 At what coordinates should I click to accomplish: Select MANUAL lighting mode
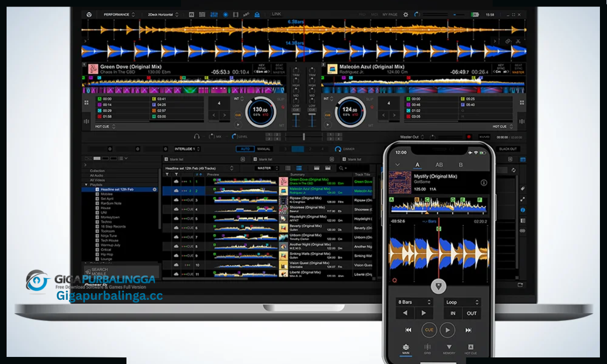(x=264, y=149)
